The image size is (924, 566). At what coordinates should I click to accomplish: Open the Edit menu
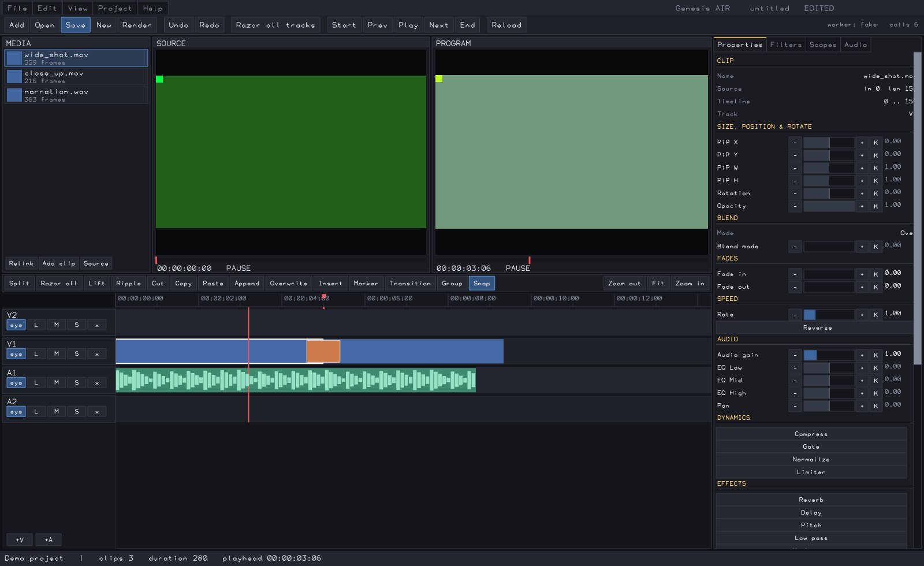click(x=47, y=8)
